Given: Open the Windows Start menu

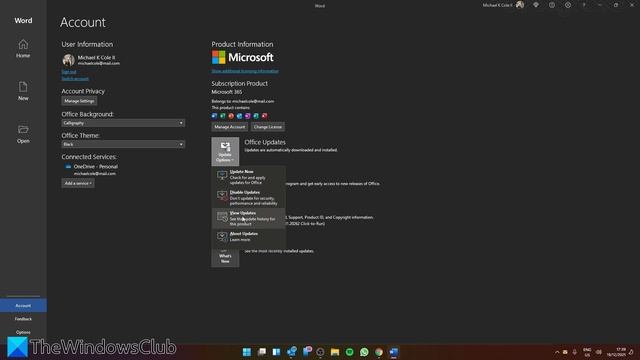Looking at the screenshot, I should (247, 352).
